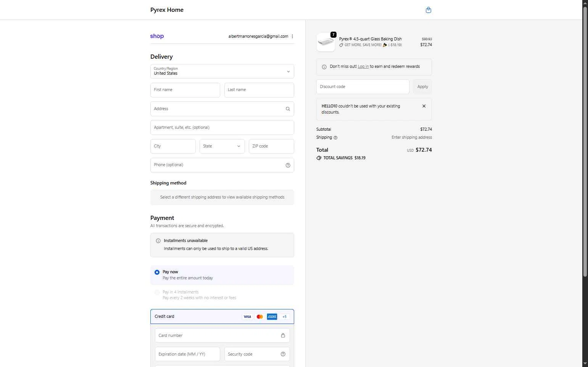This screenshot has width=588, height=367.
Task: Click the quantity badge 7 on product
Action: point(333,35)
